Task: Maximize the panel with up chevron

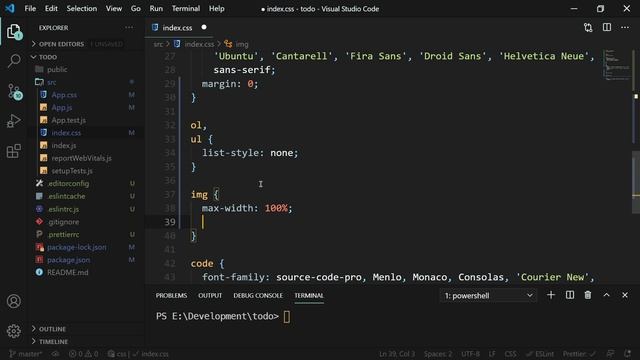Action: 607,295
